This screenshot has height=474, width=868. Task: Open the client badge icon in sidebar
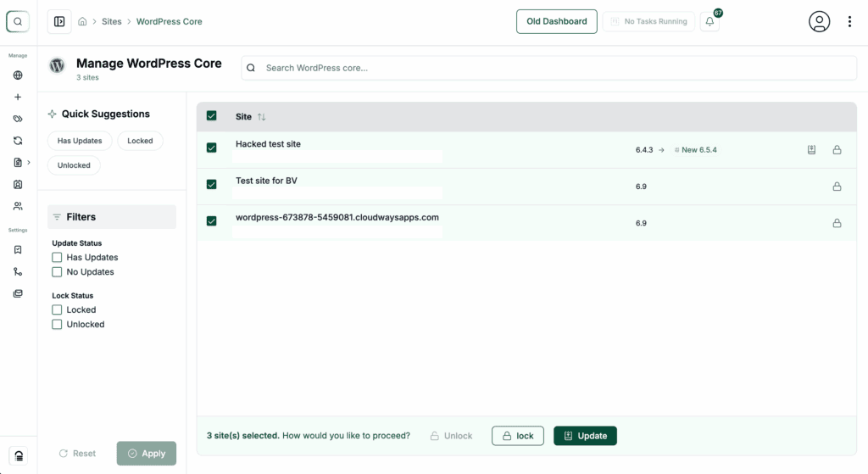point(18,184)
